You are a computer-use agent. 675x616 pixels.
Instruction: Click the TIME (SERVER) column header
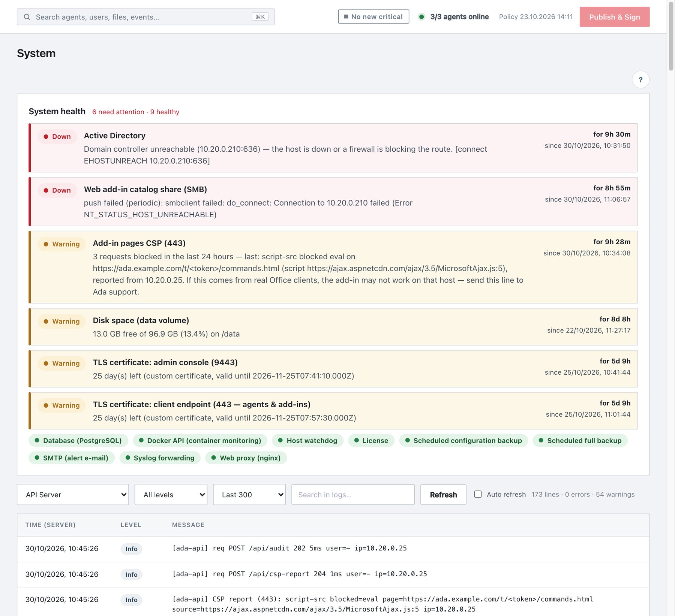[x=50, y=525]
